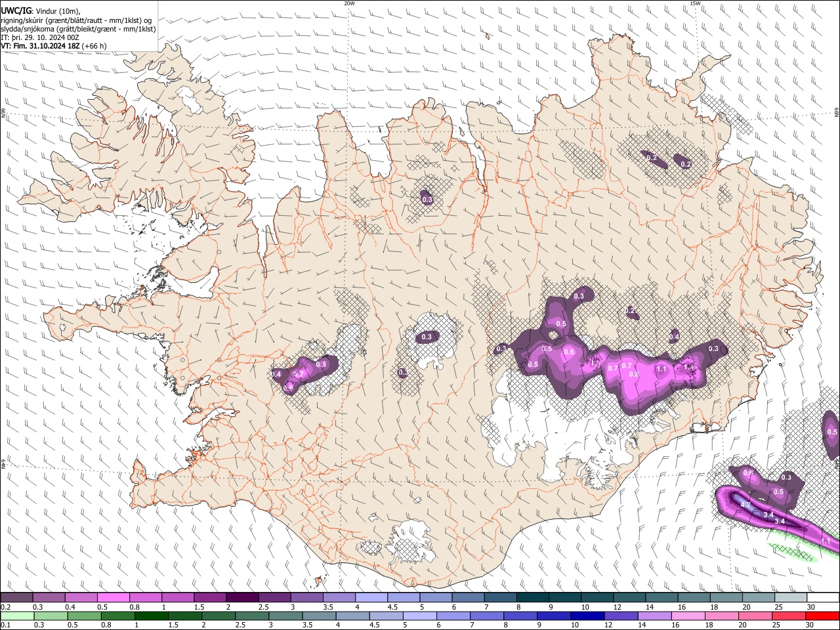840x630 pixels.
Task: Select the light green 0.3 swatch, lower legend
Action: pyautogui.click(x=51, y=616)
